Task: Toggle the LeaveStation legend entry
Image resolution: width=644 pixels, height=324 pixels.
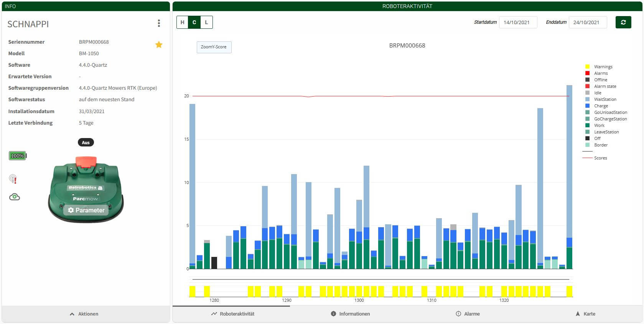Action: 602,132
